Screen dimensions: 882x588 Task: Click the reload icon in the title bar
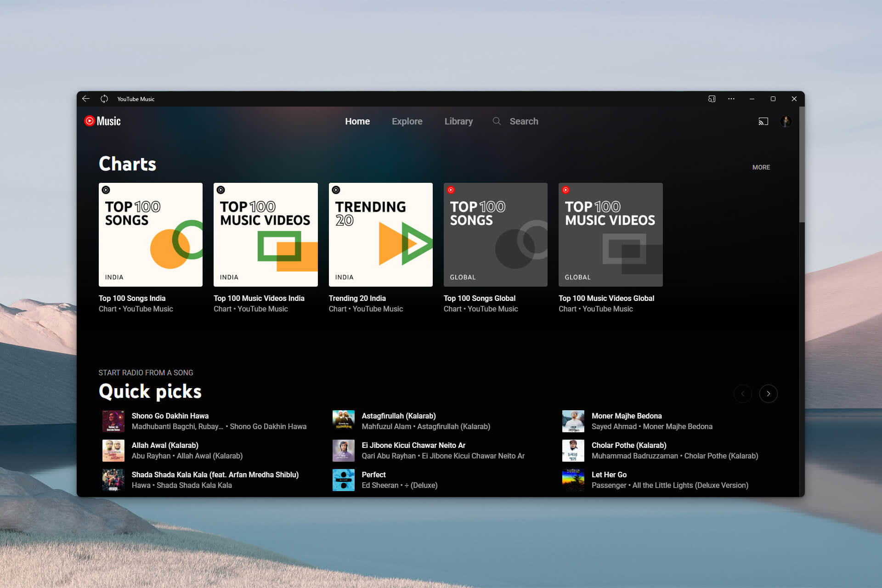104,99
